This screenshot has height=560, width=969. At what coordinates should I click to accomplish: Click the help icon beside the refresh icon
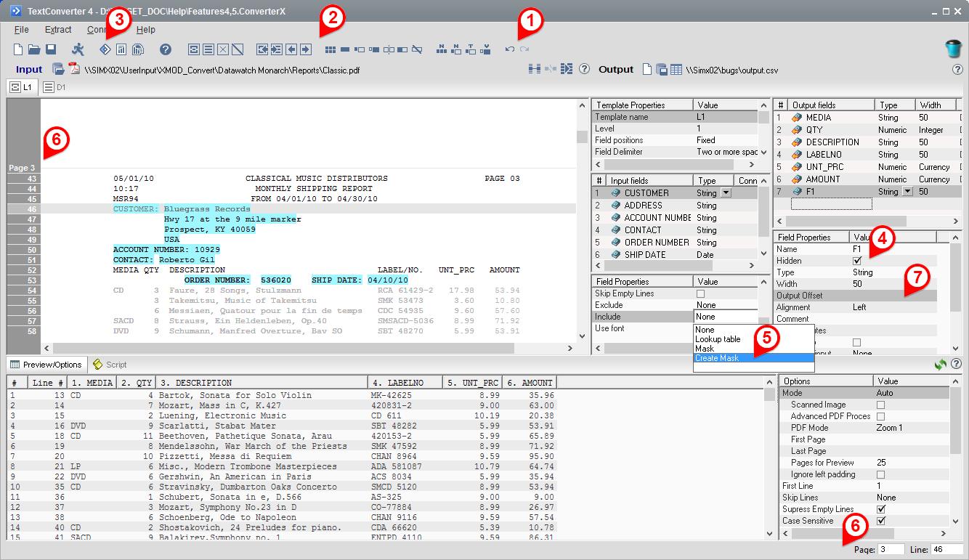[x=957, y=364]
